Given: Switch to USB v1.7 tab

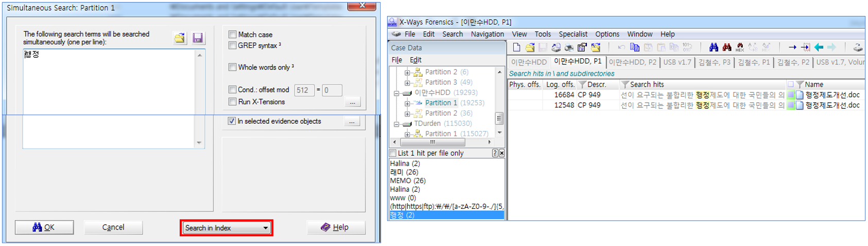Looking at the screenshot, I should (x=677, y=62).
